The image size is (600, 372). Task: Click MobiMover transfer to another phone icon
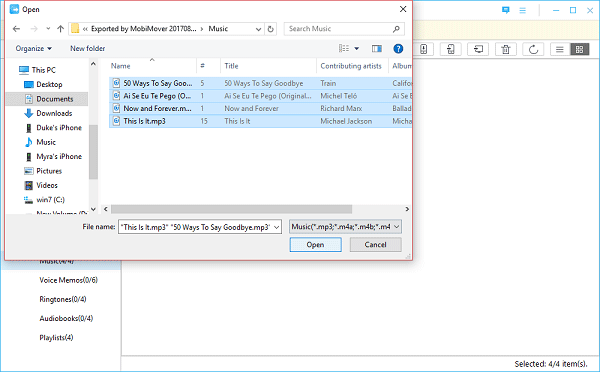[x=450, y=49]
